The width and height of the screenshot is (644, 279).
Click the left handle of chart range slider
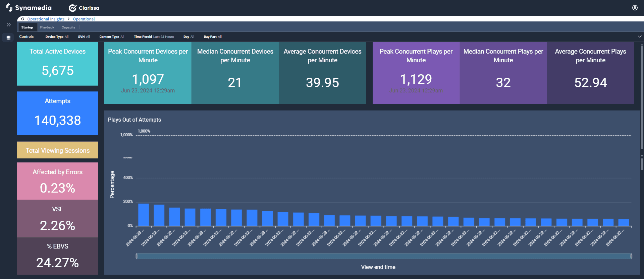(x=137, y=256)
